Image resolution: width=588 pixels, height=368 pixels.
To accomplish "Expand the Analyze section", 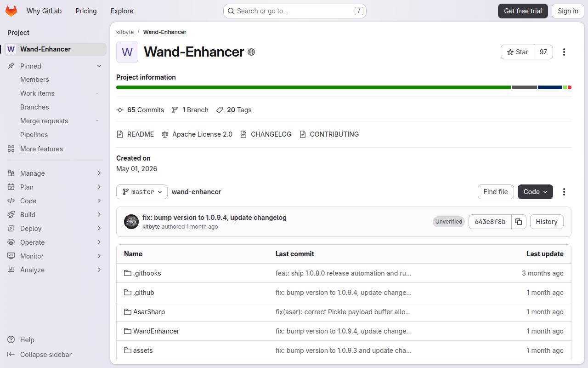I will click(56, 270).
